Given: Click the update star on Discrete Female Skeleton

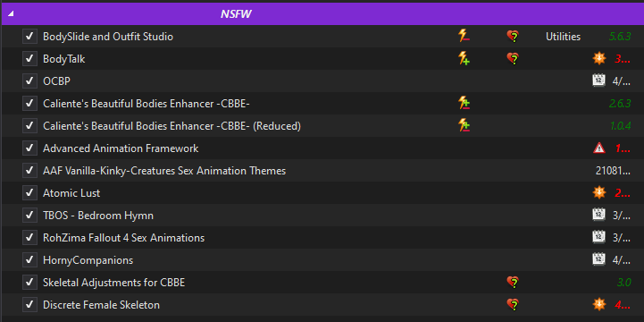Looking at the screenshot, I should point(599,304).
